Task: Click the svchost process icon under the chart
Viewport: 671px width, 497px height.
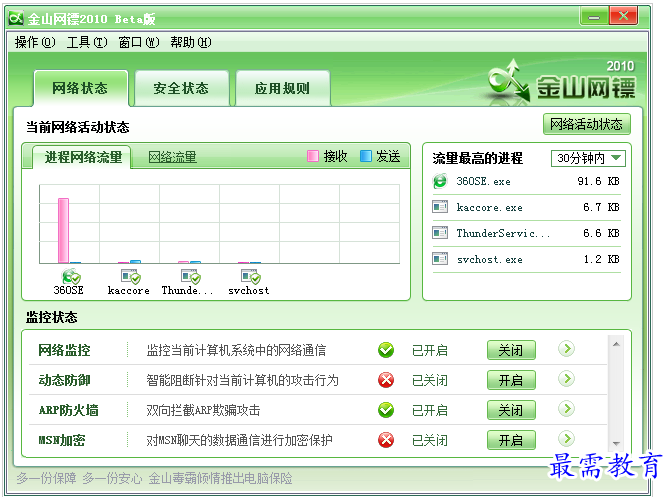Action: tap(250, 277)
